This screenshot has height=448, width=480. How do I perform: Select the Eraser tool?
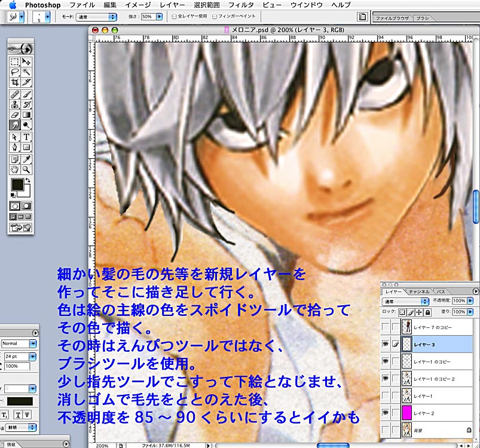tap(15, 115)
